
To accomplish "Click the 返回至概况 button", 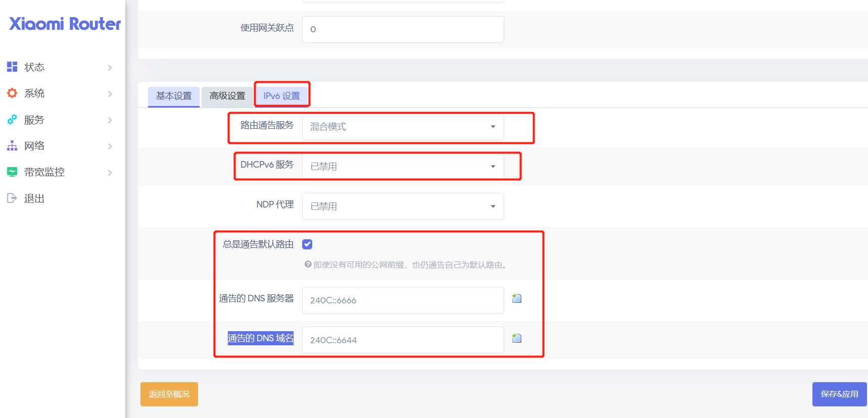I will point(169,394).
